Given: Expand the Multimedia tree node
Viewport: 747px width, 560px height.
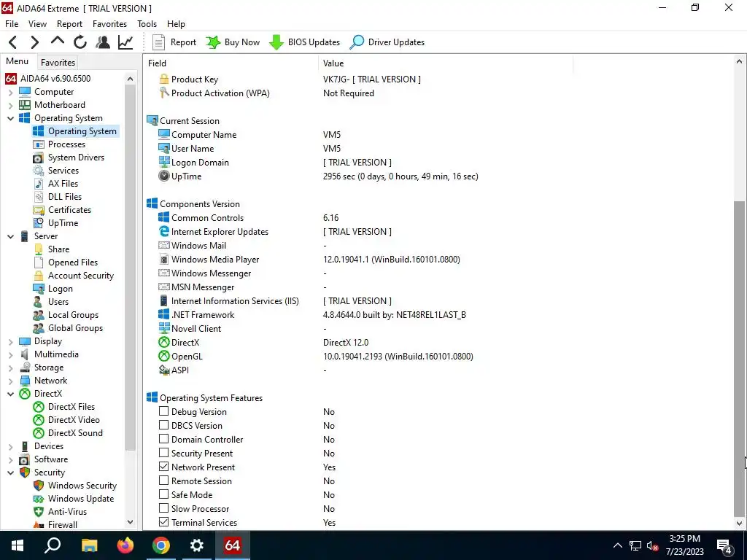Looking at the screenshot, I should [10, 355].
